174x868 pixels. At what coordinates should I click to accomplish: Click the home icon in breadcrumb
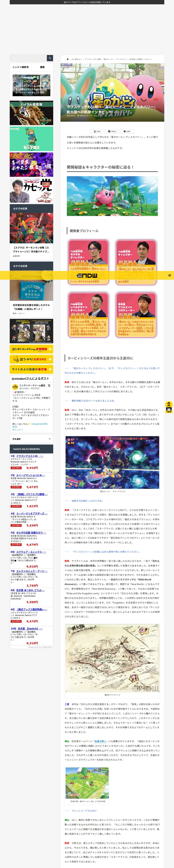pyautogui.click(x=68, y=59)
